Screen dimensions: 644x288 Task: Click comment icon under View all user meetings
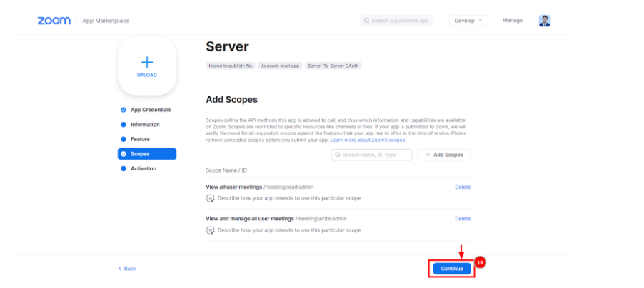[210, 198]
